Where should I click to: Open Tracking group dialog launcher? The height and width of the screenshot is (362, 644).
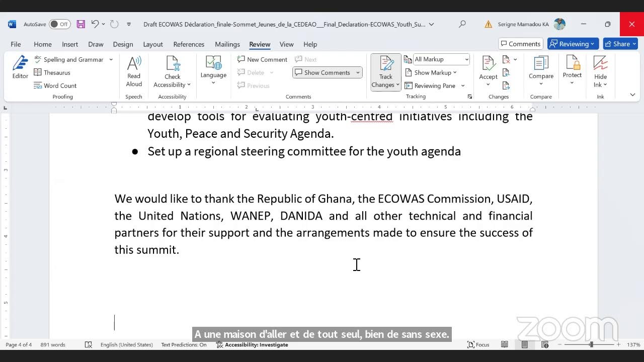pos(470,97)
